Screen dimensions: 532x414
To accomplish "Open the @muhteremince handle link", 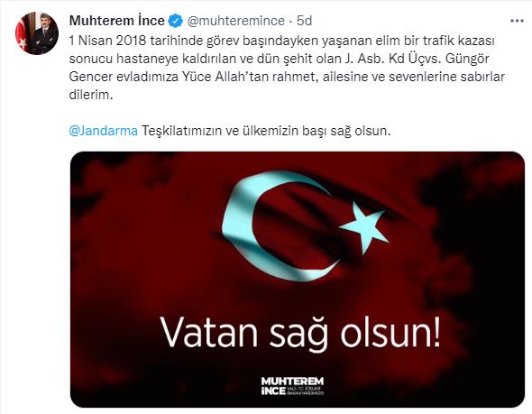I will pos(236,21).
